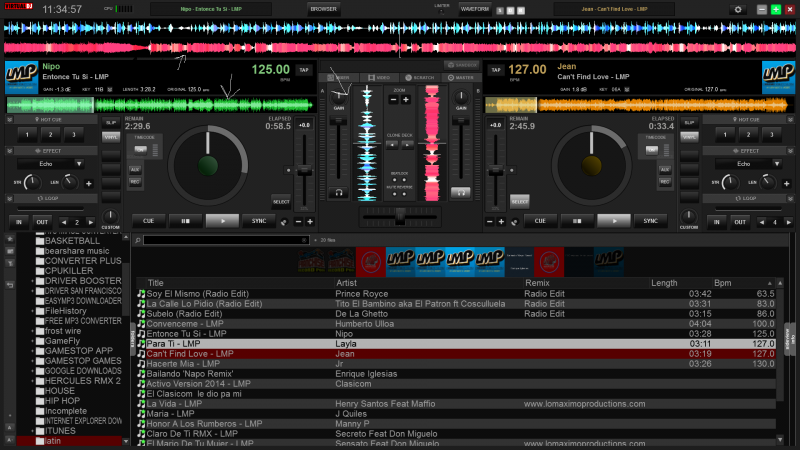Click the SYNC button on the right deck
Screen dimensions: 800x450
click(x=649, y=220)
